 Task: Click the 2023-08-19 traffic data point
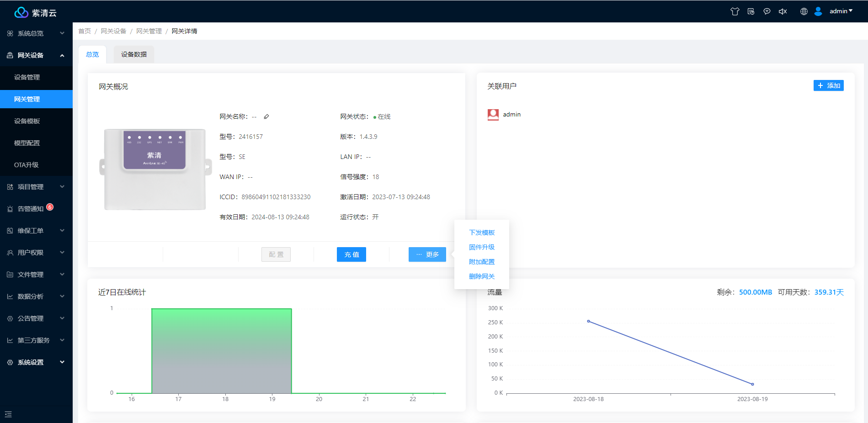pyautogui.click(x=752, y=384)
